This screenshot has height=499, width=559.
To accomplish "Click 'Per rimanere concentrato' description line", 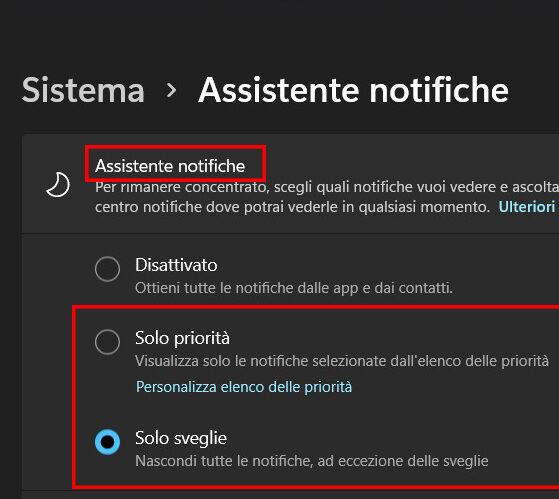I will tap(327, 187).
